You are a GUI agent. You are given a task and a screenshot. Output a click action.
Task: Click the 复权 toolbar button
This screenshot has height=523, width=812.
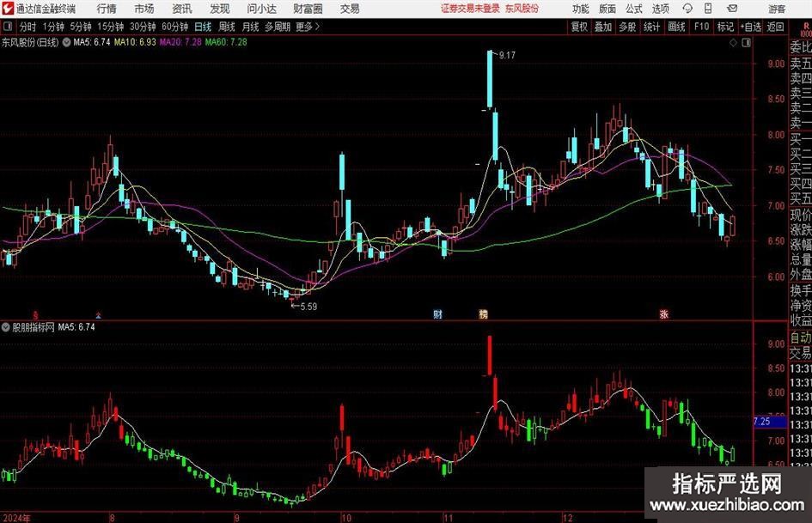click(x=579, y=27)
